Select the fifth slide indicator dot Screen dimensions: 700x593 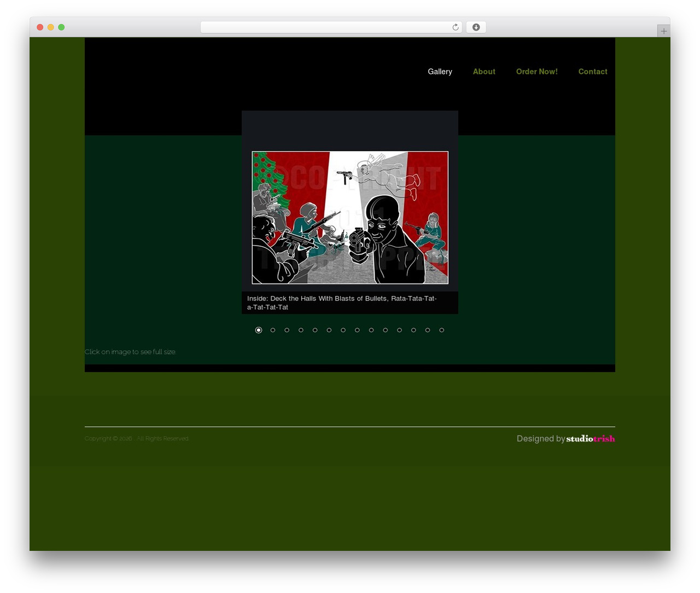coord(315,330)
